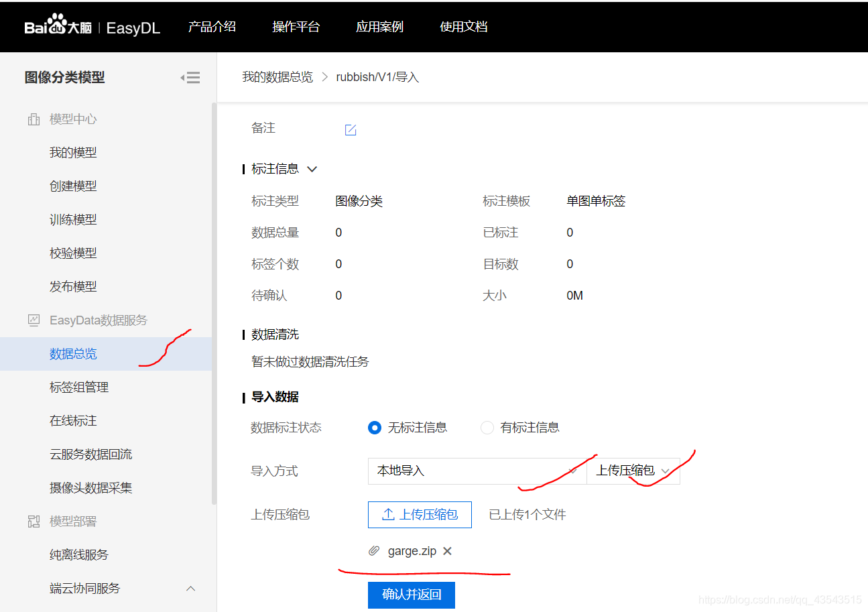
Task: Select 有标注信息 radio button
Action: pos(487,428)
